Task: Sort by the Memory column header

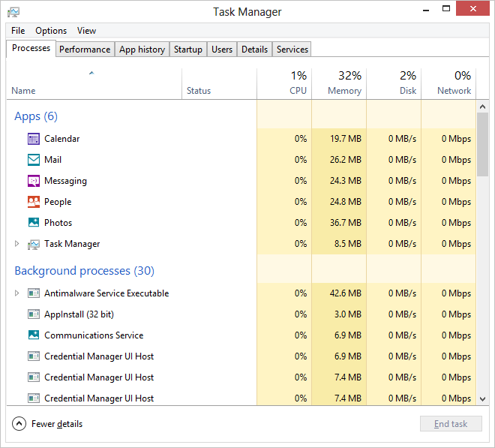Action: 339,84
